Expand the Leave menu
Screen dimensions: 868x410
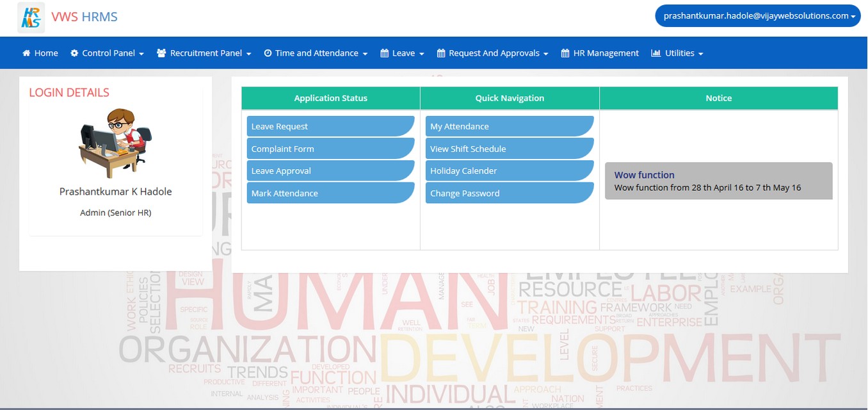pos(402,53)
